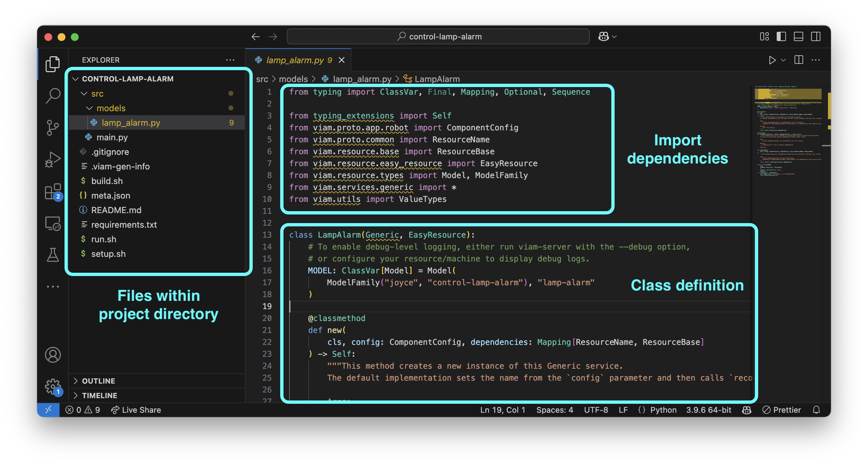
Task: Open the Testing flask view
Action: [x=53, y=255]
